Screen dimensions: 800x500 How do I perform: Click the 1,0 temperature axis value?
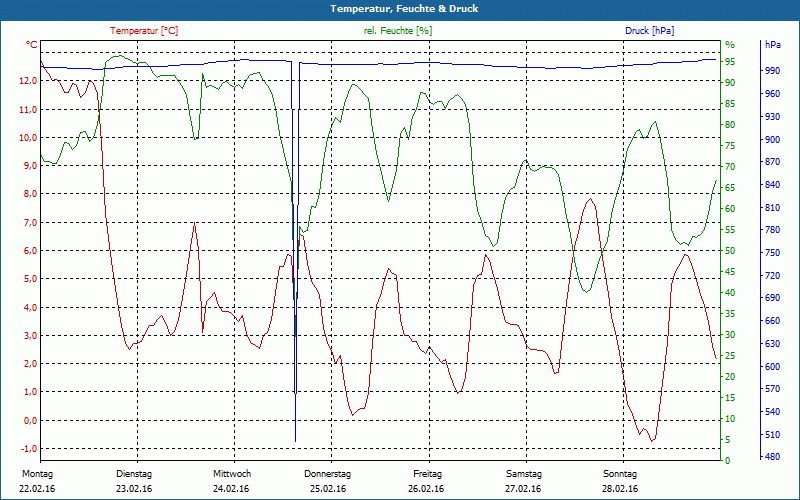coord(30,392)
